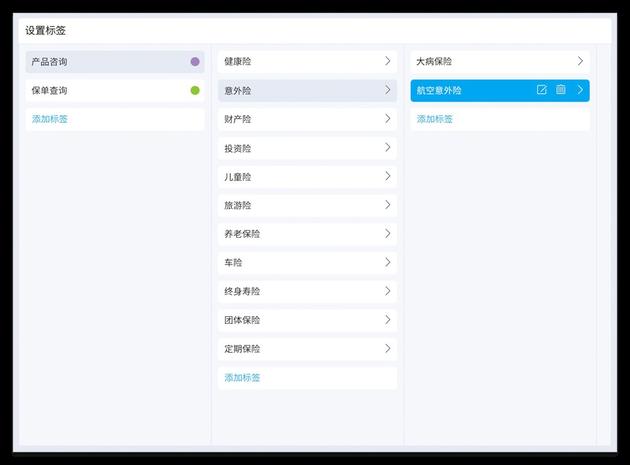This screenshot has height=465, width=630.
Task: Select the 财产险 label text
Action: 238,119
